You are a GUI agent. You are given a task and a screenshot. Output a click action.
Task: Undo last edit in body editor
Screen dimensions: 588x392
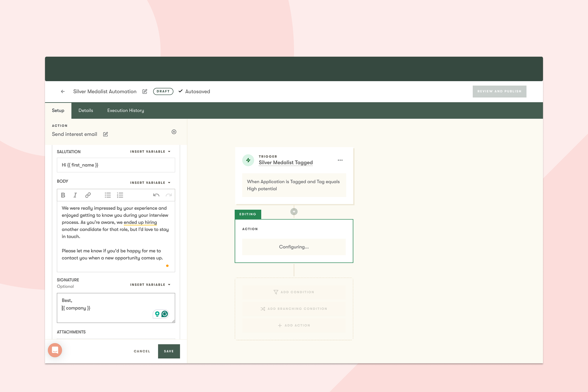pyautogui.click(x=156, y=195)
